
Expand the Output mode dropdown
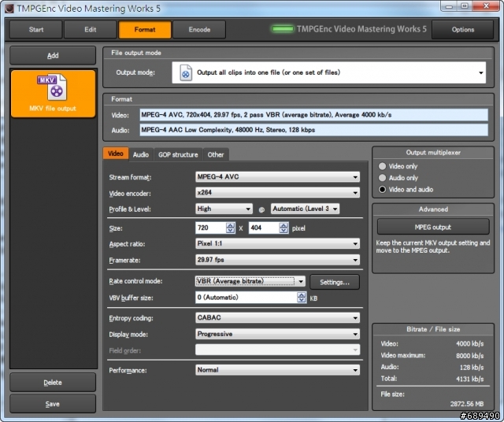[x=480, y=72]
